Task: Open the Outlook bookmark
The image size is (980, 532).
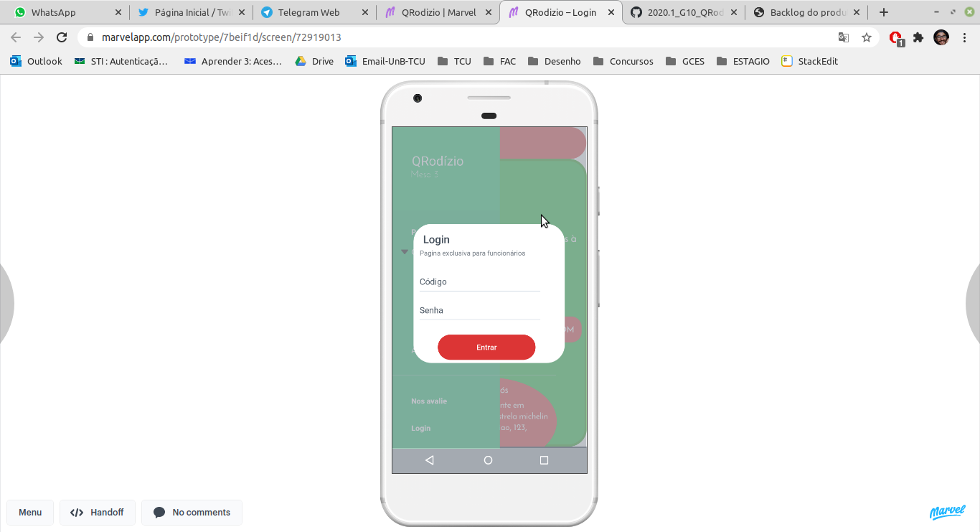Action: pyautogui.click(x=37, y=61)
